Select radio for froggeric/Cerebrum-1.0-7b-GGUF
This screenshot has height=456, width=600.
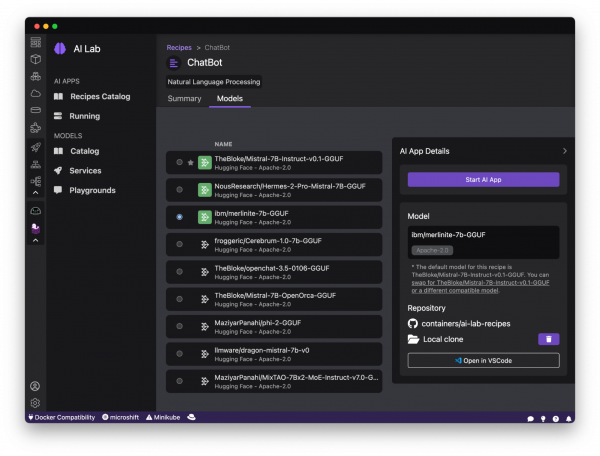179,244
